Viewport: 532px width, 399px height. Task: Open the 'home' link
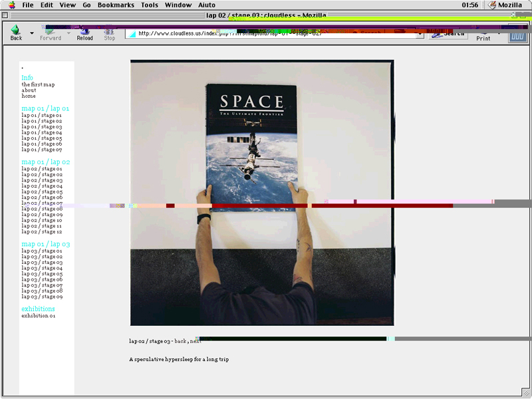point(29,96)
